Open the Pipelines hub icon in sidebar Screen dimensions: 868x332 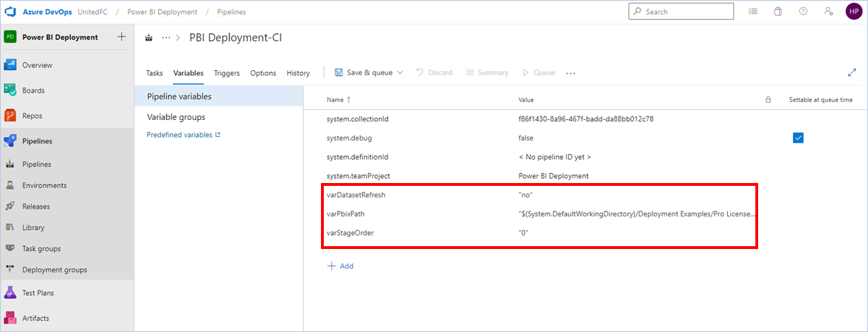point(10,141)
